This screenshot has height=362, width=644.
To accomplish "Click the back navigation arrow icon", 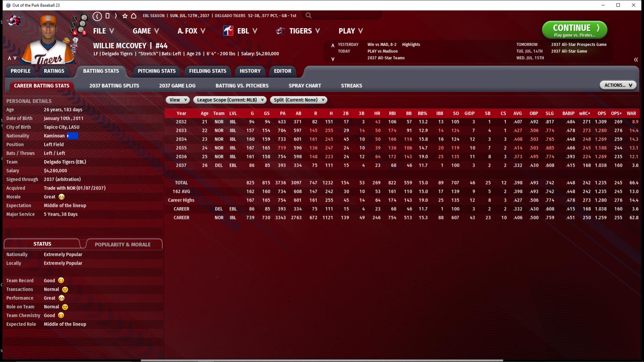I will coord(97,16).
